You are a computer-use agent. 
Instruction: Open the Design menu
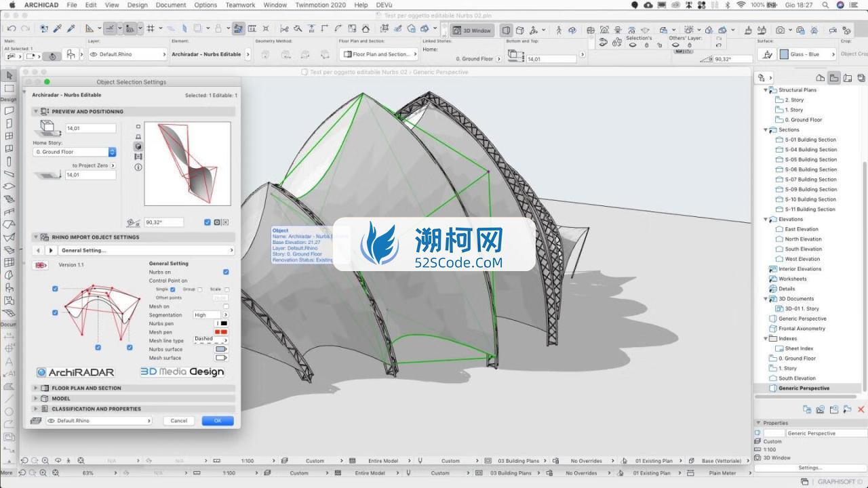(137, 5)
